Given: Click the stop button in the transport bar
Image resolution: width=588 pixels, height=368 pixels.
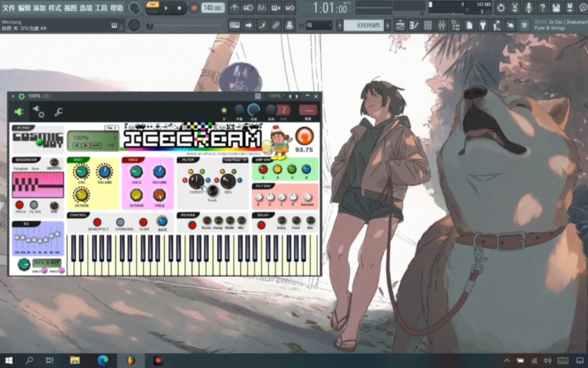Looking at the screenshot, I should pos(180,8).
